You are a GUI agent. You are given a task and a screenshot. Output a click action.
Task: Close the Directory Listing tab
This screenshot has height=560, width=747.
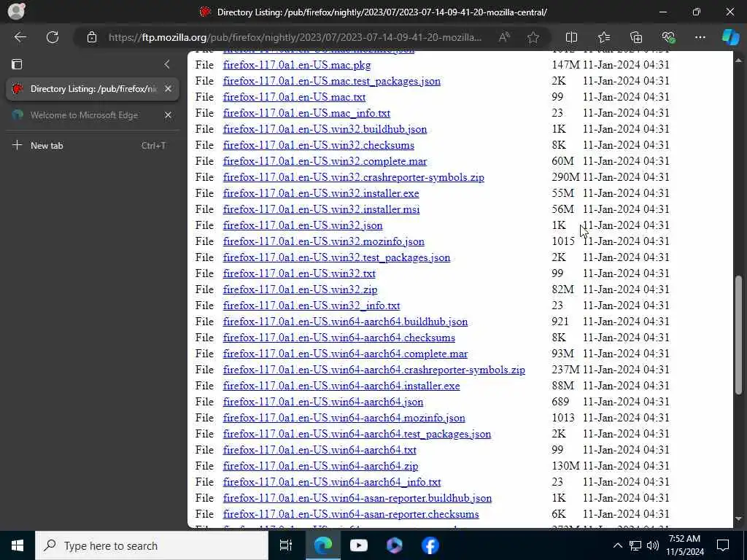(168, 89)
